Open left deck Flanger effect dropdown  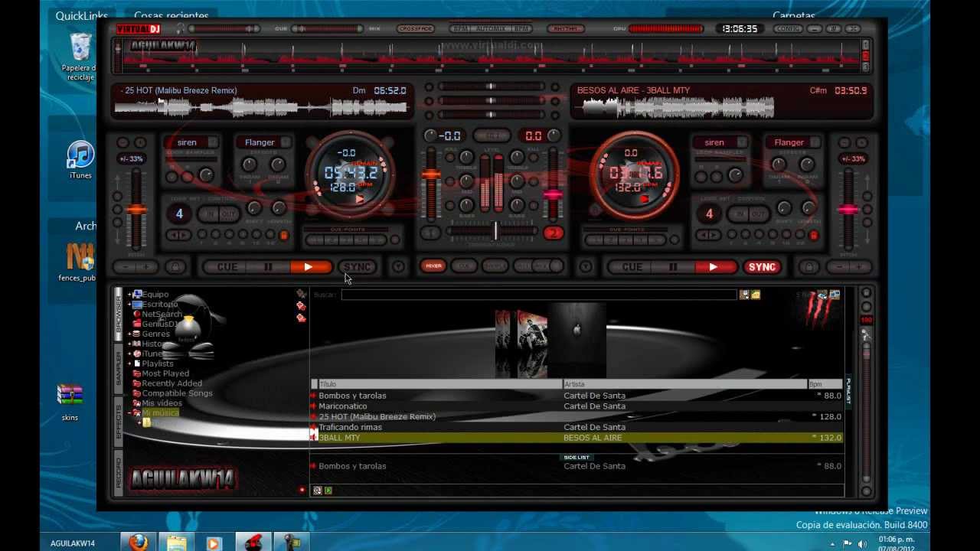tap(285, 142)
